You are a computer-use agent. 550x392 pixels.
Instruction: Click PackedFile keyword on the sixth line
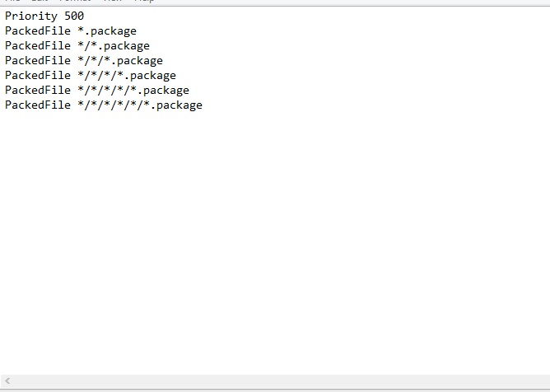(x=38, y=91)
